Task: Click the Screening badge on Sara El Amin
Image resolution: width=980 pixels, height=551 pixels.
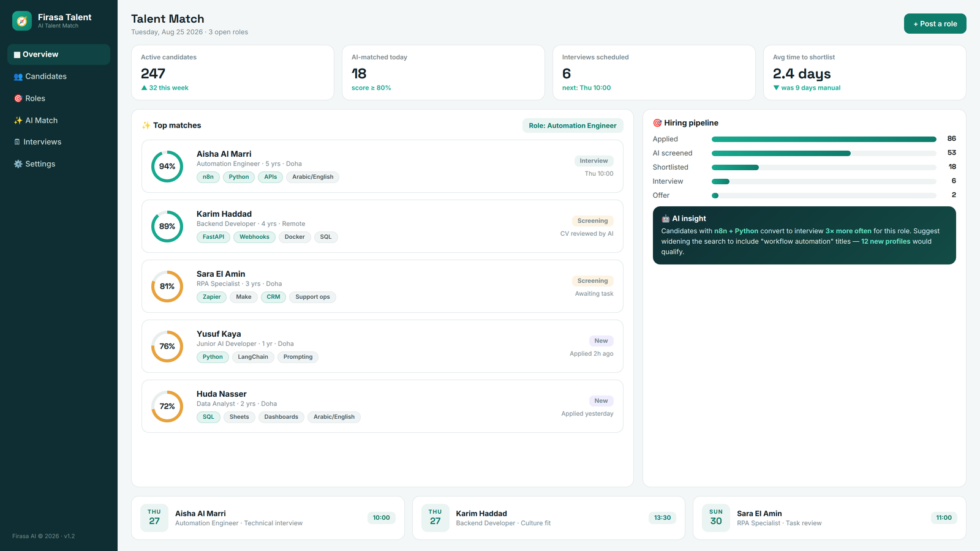Action: tap(592, 281)
